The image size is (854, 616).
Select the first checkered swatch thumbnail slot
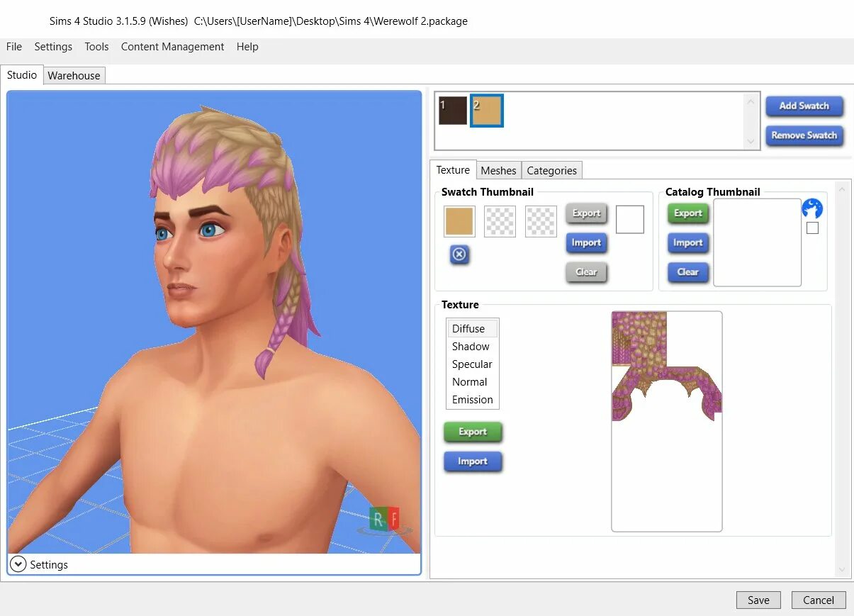[500, 221]
